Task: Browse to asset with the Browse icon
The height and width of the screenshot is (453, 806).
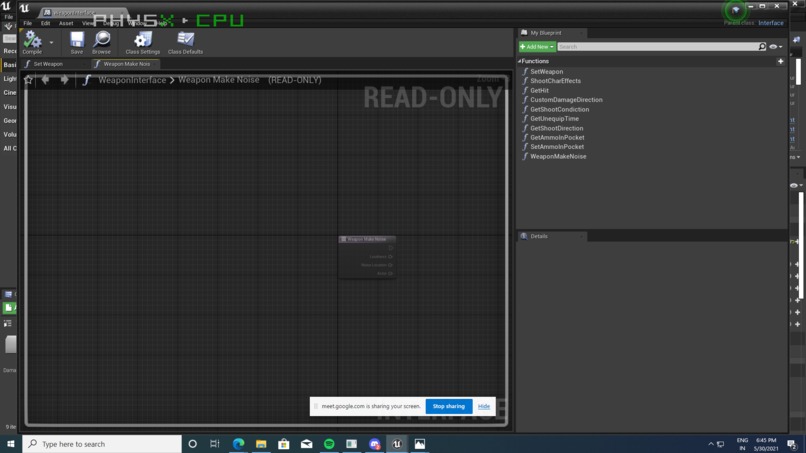Action: [101, 42]
